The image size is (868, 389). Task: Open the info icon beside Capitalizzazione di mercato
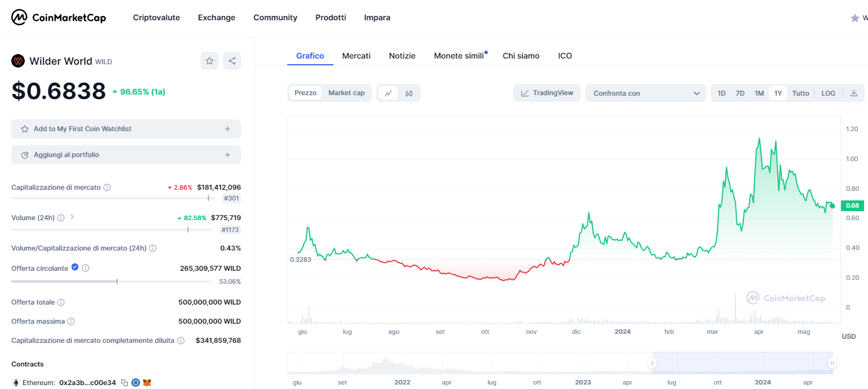[107, 187]
